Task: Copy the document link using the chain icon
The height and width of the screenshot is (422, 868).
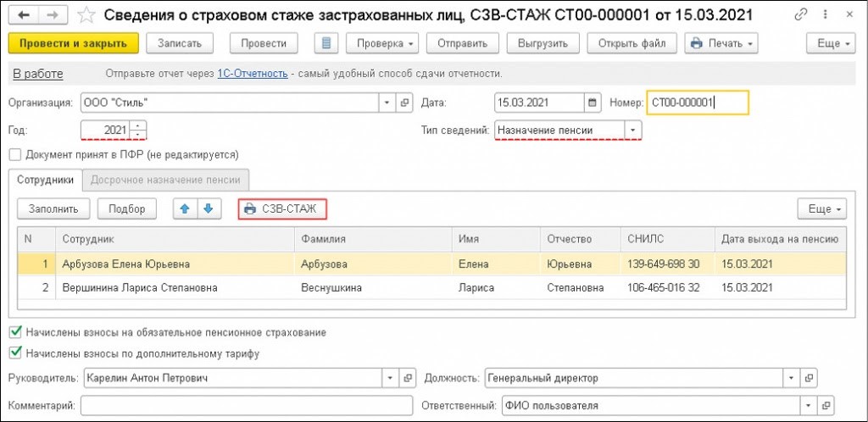Action: pos(801,14)
